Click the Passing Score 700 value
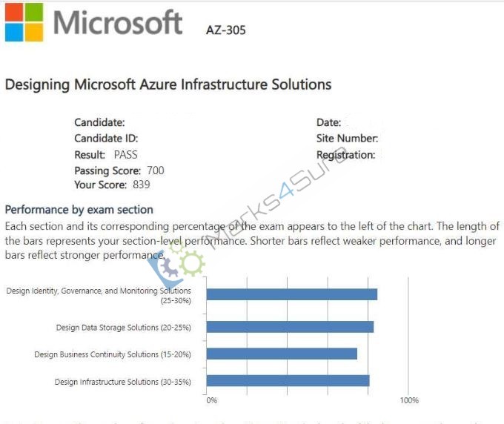Viewport: 504px width, 424px height. [x=156, y=170]
